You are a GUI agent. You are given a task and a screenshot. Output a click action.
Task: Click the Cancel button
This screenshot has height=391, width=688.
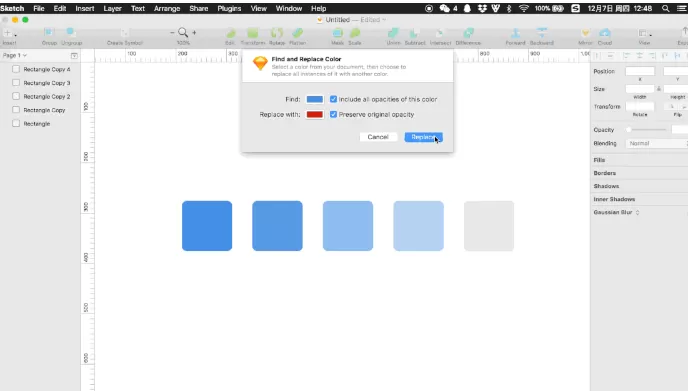378,137
